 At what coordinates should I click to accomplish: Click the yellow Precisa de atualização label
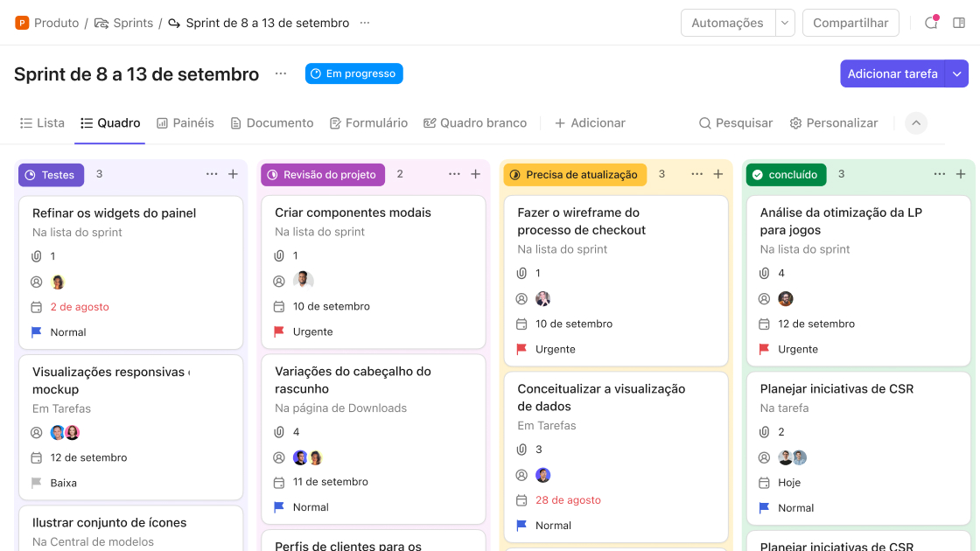(575, 175)
